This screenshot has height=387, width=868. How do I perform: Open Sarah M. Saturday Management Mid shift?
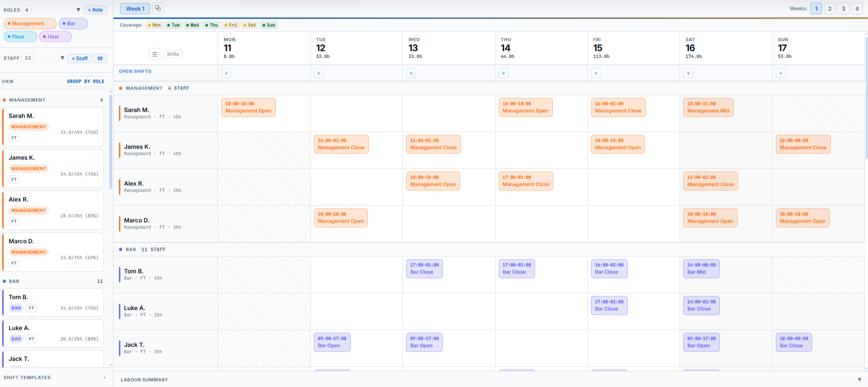pyautogui.click(x=708, y=108)
